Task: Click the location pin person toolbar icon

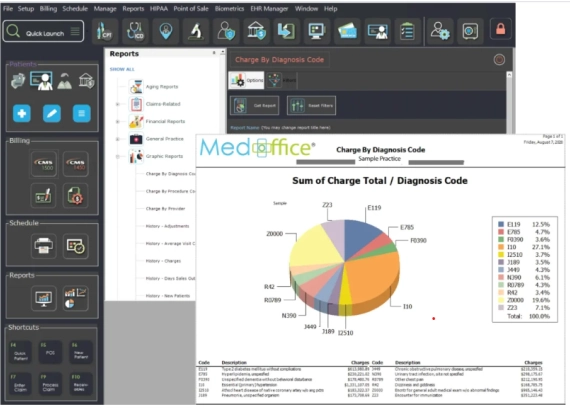Action: point(166,31)
